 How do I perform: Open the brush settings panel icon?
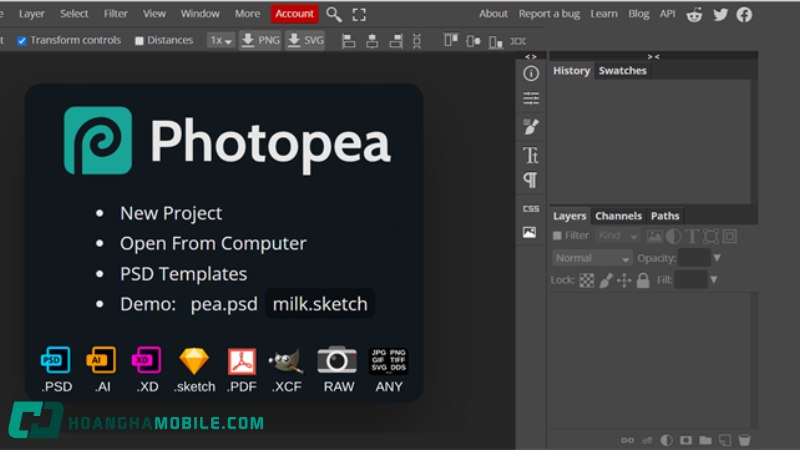[x=531, y=127]
